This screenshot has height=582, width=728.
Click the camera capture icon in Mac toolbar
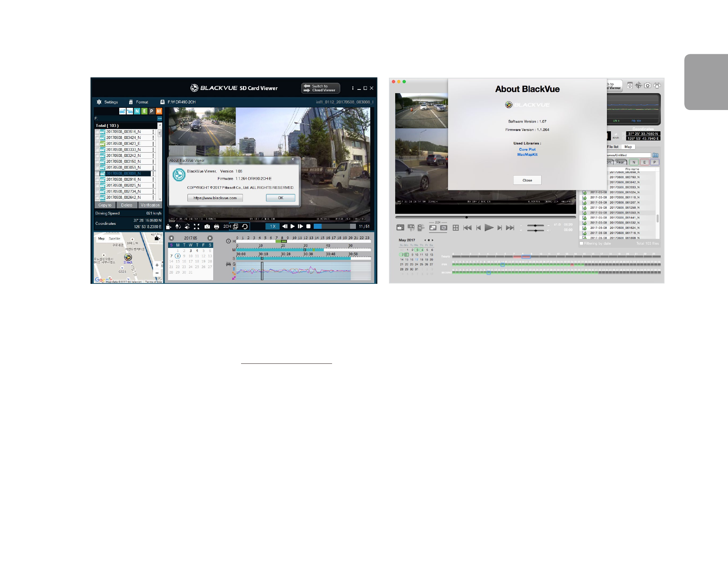click(648, 85)
